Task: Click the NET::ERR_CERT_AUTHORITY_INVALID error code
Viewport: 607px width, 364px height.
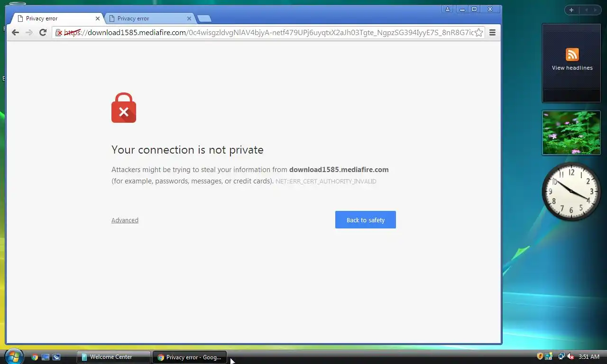Action: click(326, 182)
